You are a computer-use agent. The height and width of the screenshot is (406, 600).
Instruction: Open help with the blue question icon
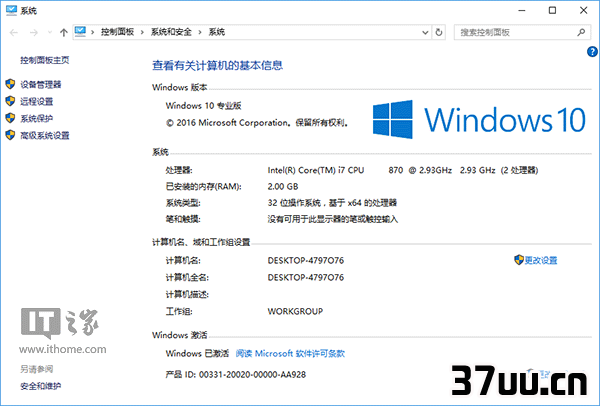click(592, 52)
